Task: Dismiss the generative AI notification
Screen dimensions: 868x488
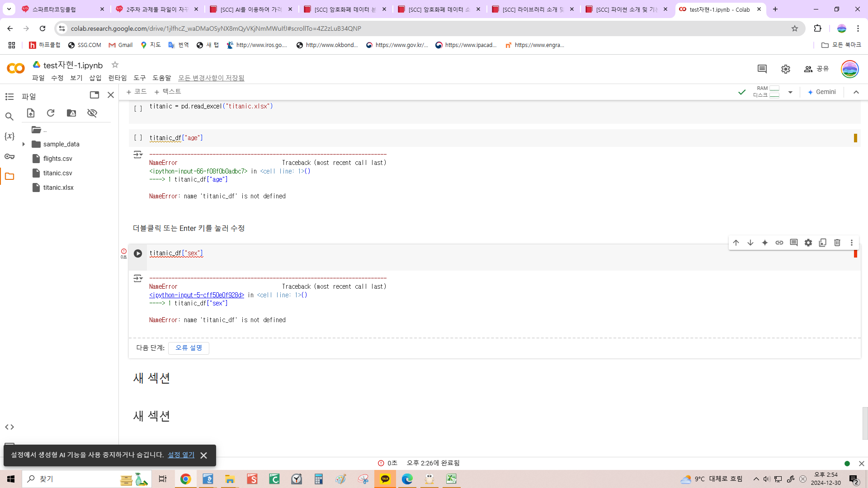Action: pos(203,455)
